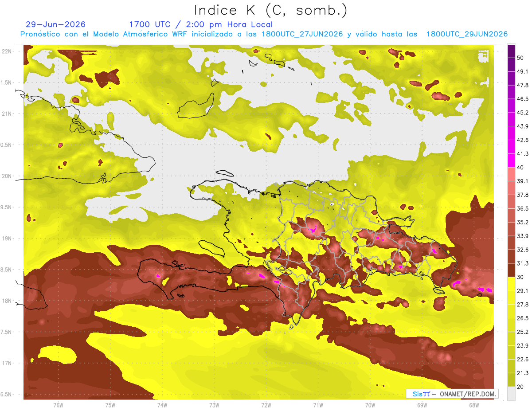Click the "19N" latitude label
Image resolution: width=532 pixels, height=411 pixels.
click(7, 239)
